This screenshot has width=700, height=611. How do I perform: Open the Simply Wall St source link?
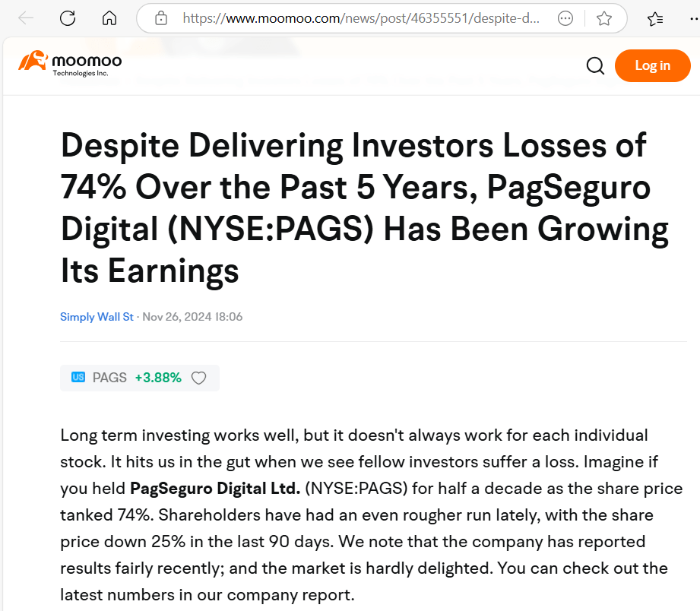click(x=97, y=317)
